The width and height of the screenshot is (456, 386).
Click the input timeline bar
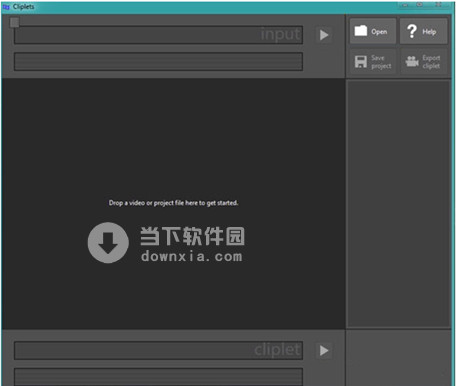pos(158,35)
